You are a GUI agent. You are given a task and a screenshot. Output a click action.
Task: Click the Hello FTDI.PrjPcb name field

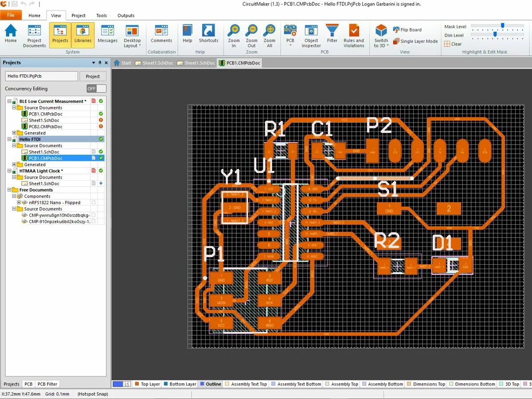tap(41, 76)
